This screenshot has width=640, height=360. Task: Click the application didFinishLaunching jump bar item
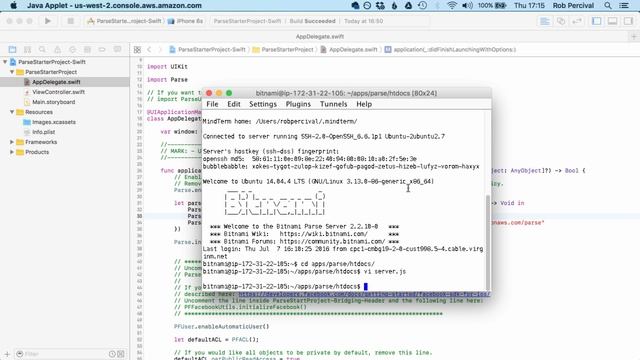click(450, 49)
